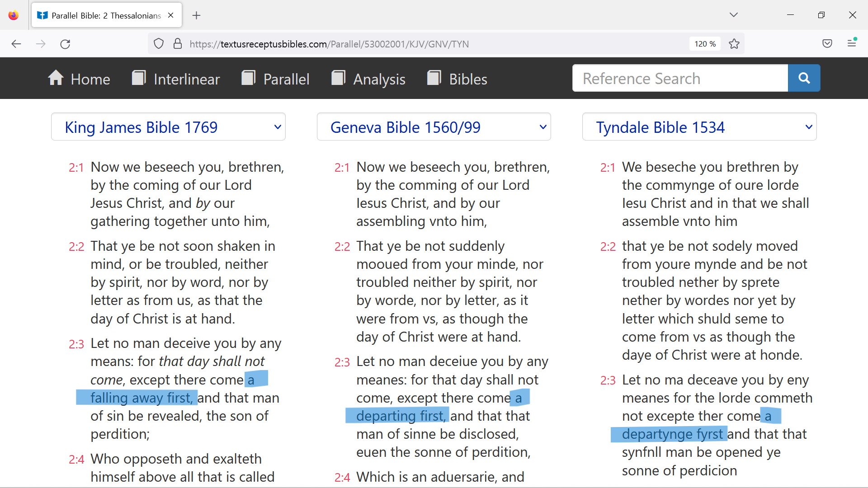Click the Home house icon
This screenshot has height=488, width=868.
pyautogui.click(x=56, y=78)
